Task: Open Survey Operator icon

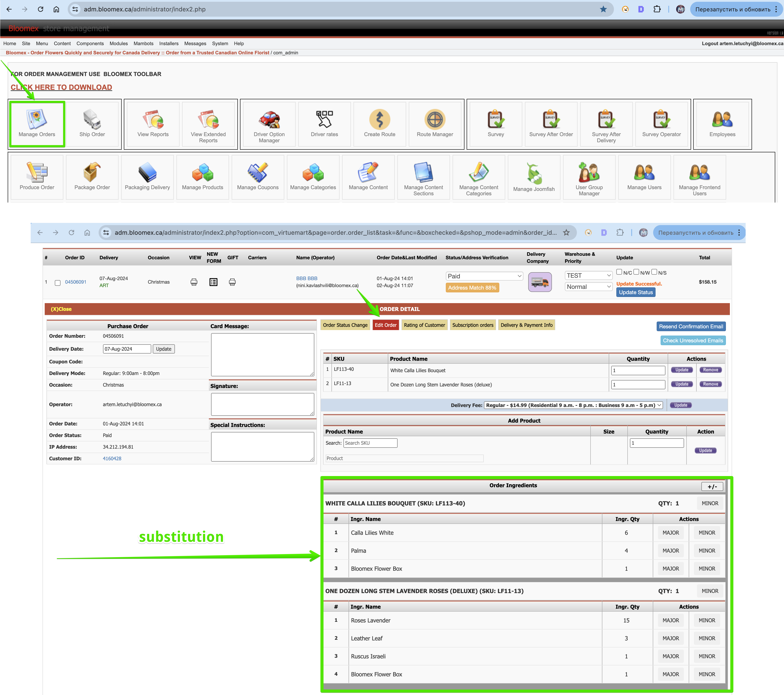Action: pyautogui.click(x=662, y=124)
